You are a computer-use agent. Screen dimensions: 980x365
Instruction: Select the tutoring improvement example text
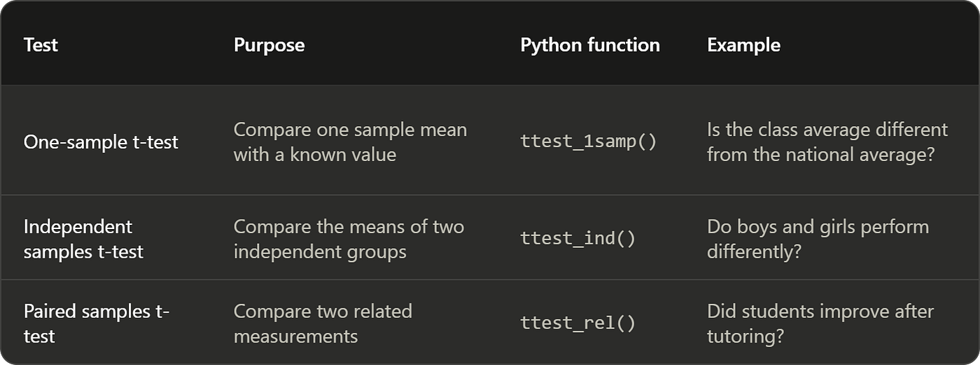click(820, 323)
